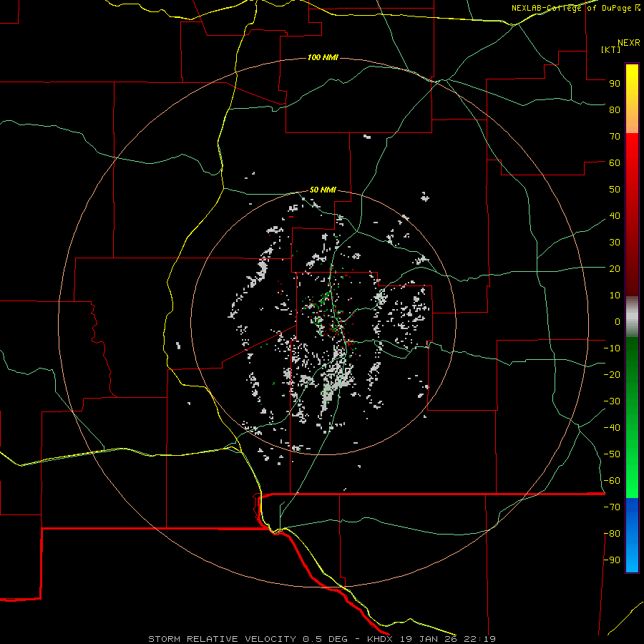Click the -90 value on the velocity scale
This screenshot has height=644, width=644.
[x=612, y=560]
